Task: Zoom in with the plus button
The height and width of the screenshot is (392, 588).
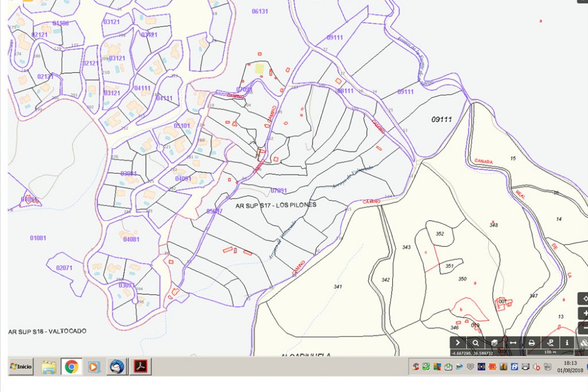Action: click(583, 313)
